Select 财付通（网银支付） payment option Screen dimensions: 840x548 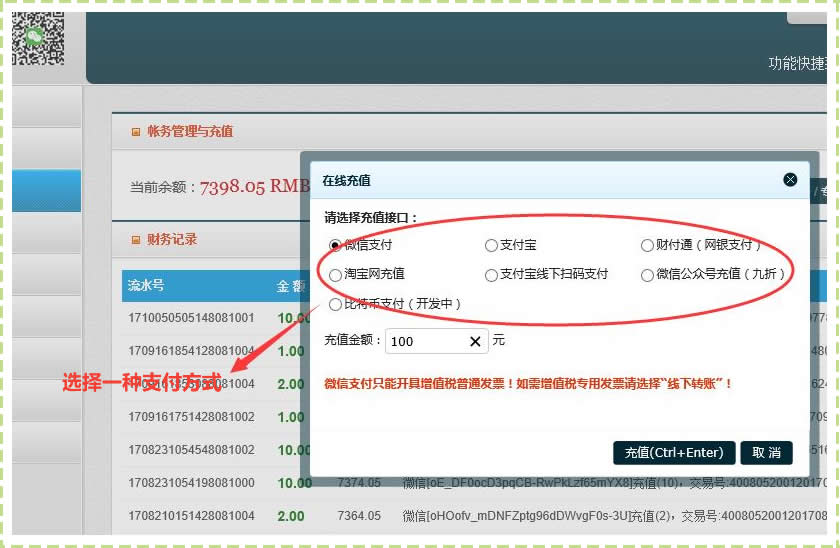pyautogui.click(x=648, y=245)
